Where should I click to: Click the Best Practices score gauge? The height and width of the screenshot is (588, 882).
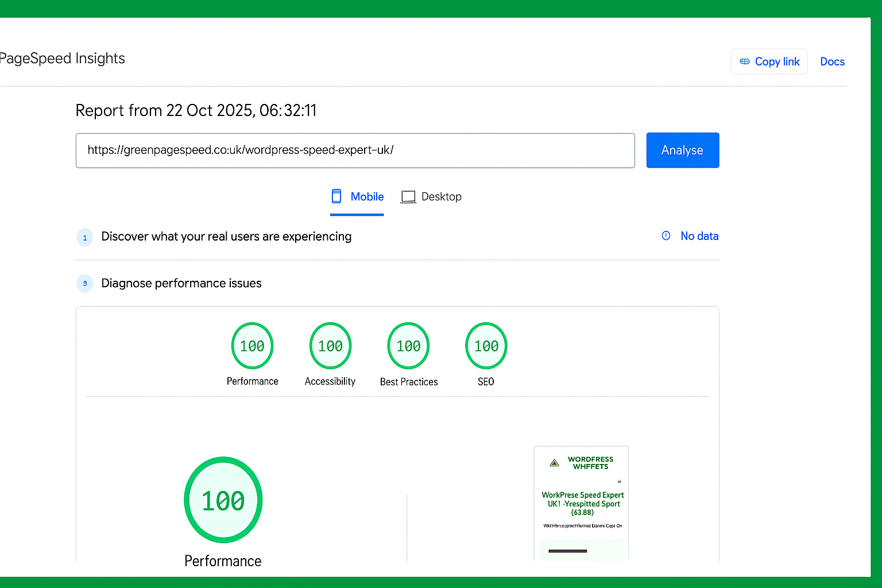(408, 346)
